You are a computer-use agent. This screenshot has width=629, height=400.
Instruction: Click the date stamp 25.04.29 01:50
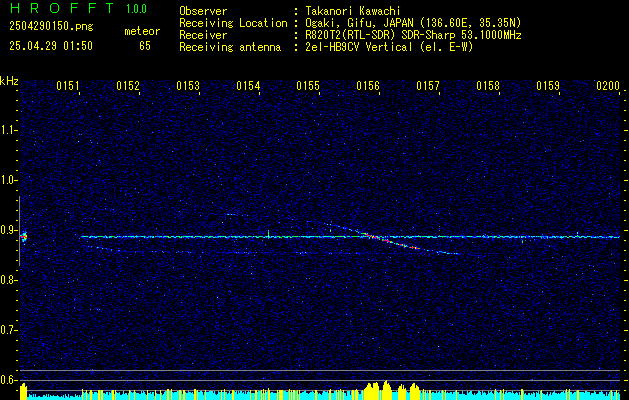(51, 46)
